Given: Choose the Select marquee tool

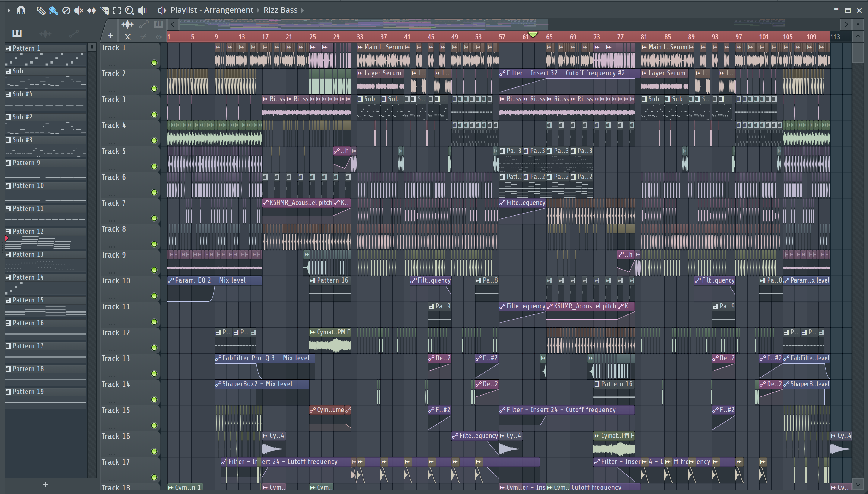Looking at the screenshot, I should coord(117,11).
